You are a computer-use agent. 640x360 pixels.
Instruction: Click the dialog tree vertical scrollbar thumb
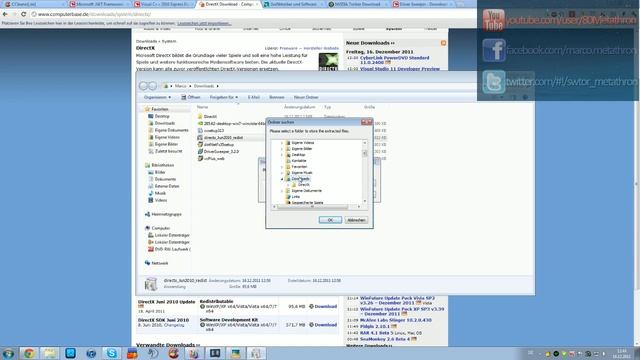coord(364,153)
